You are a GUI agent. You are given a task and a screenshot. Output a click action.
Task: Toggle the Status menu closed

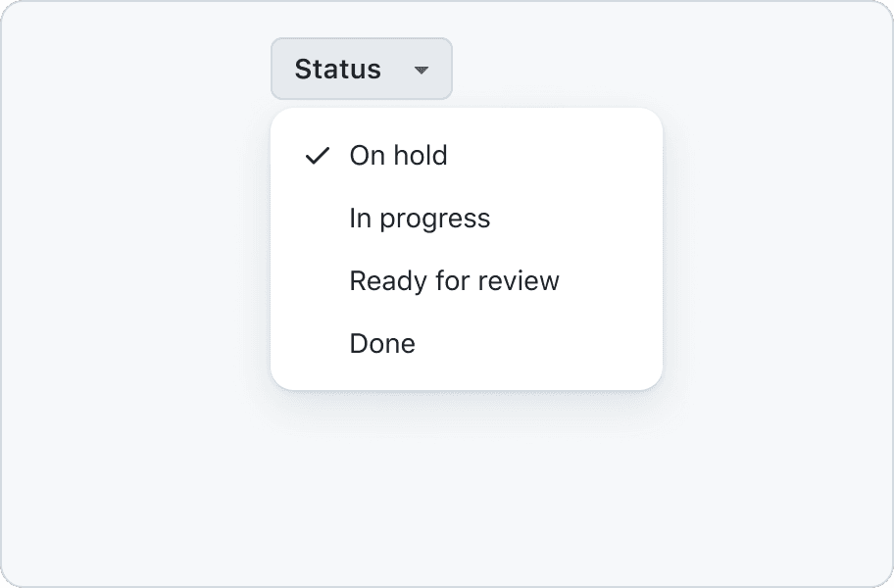point(361,69)
